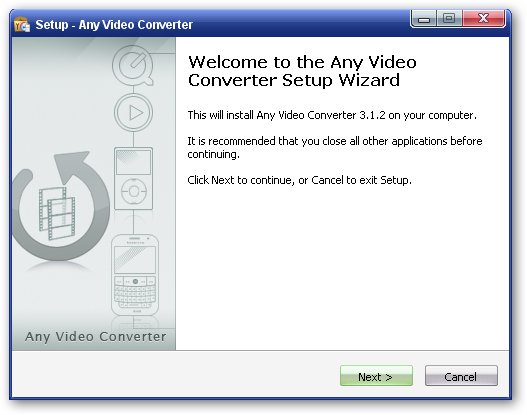Click the smartphone screen in the illustration
The width and height of the screenshot is (527, 415).
[135, 260]
